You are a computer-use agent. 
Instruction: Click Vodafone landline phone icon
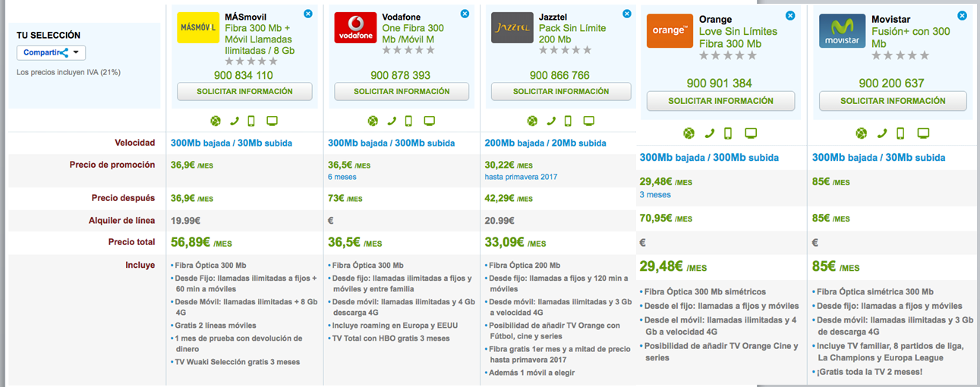(x=392, y=121)
